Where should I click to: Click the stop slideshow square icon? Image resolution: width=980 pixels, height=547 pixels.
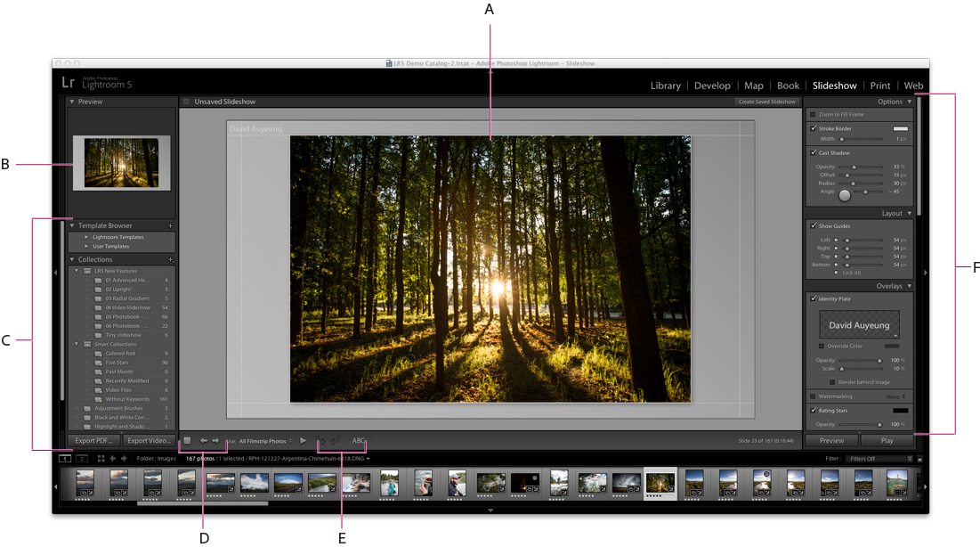(188, 440)
